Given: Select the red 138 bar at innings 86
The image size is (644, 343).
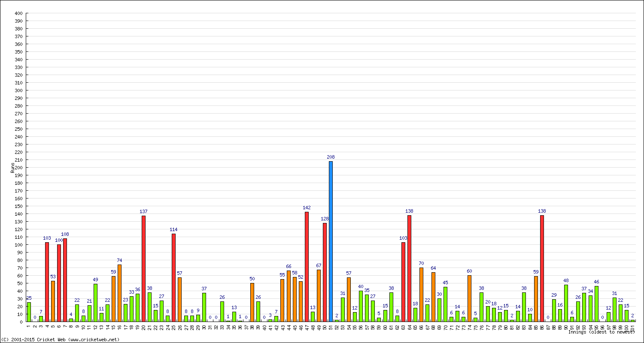Looking at the screenshot, I should [x=542, y=268].
